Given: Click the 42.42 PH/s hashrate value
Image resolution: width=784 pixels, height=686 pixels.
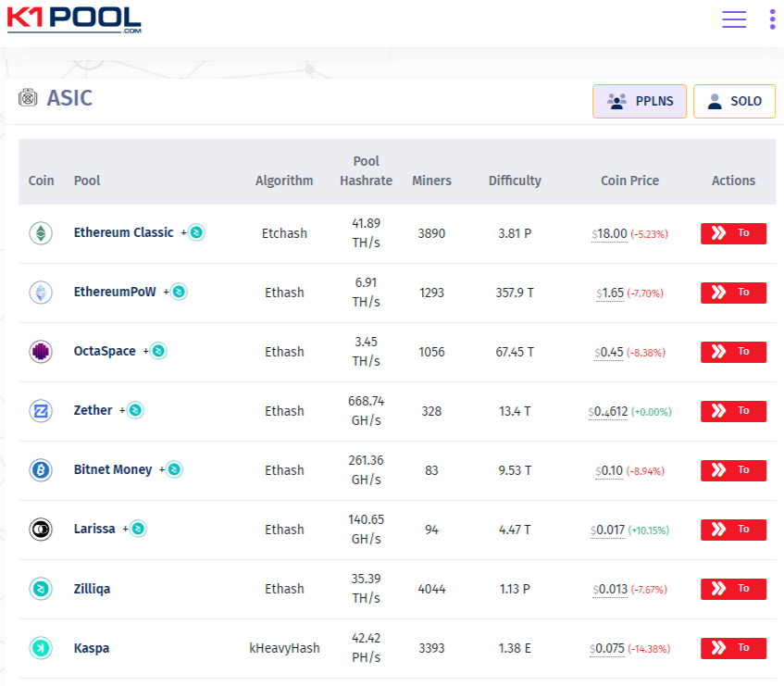Looking at the screenshot, I should click(366, 648).
